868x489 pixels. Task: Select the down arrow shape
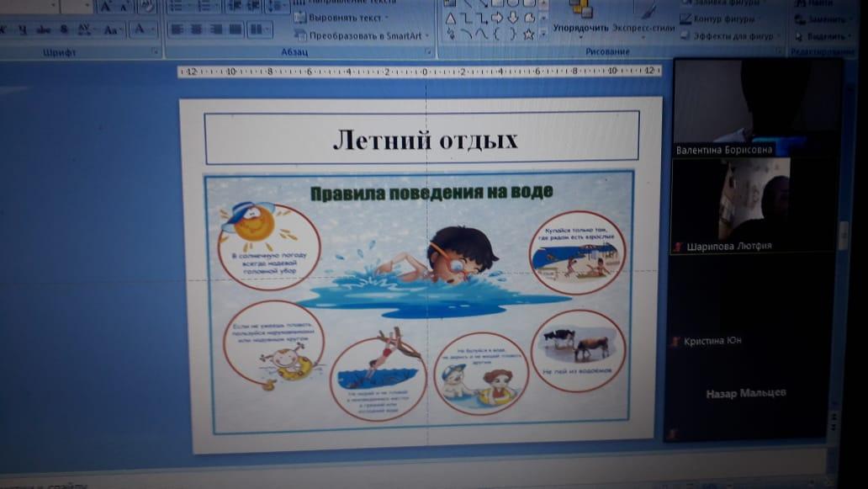(x=512, y=18)
